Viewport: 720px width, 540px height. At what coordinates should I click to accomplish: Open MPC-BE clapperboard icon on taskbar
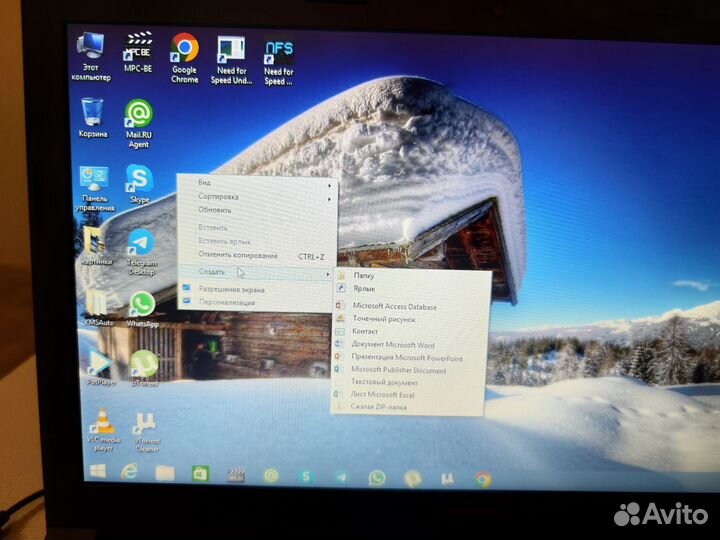coord(236,475)
